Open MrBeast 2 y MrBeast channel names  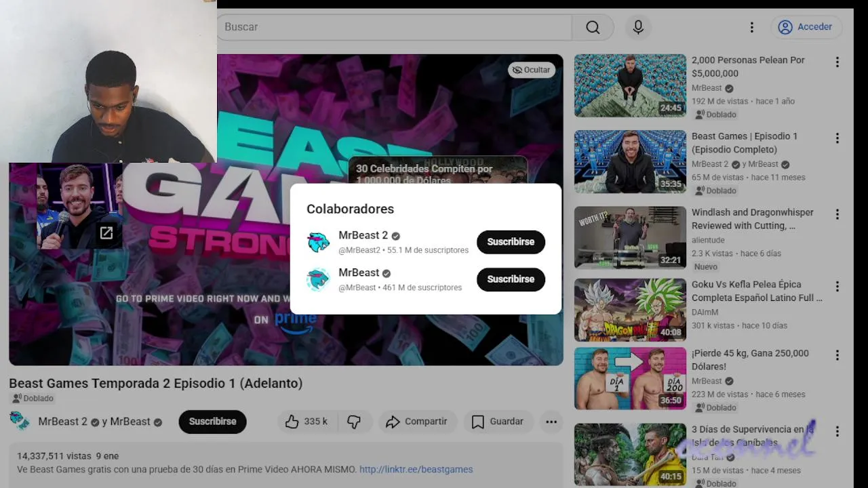pos(100,422)
